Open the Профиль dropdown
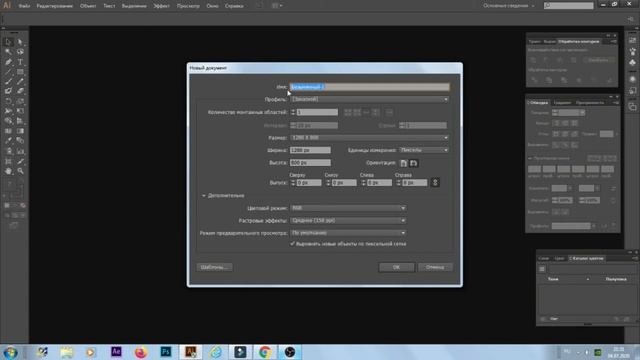Viewport: 640px width, 360px height. coord(370,99)
